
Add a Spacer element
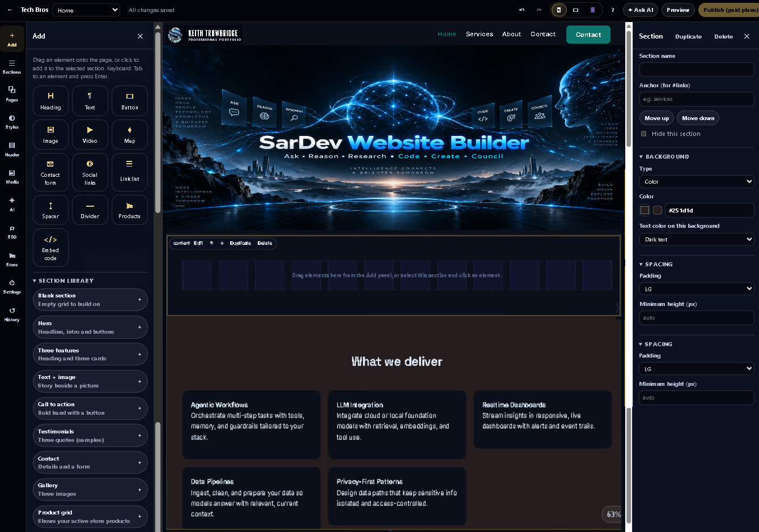point(50,210)
